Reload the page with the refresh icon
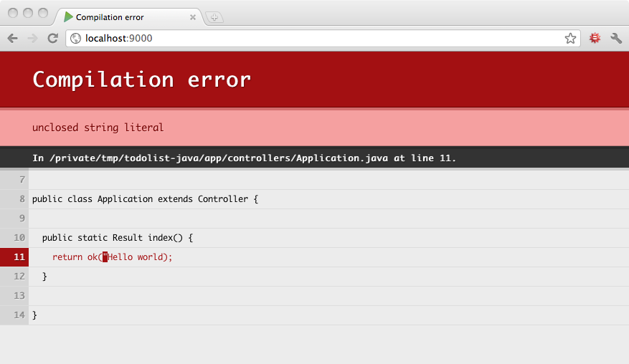 [52, 39]
